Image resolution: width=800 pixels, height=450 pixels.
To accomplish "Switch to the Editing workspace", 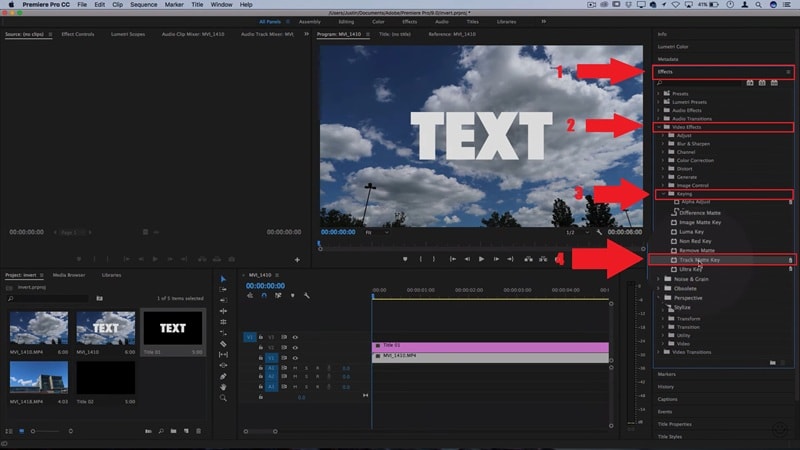I will tap(346, 22).
